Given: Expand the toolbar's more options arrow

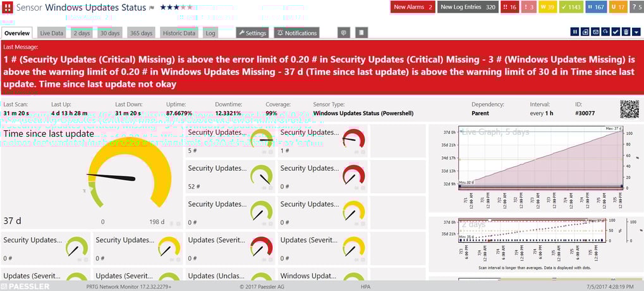Looking at the screenshot, I should click(636, 32).
